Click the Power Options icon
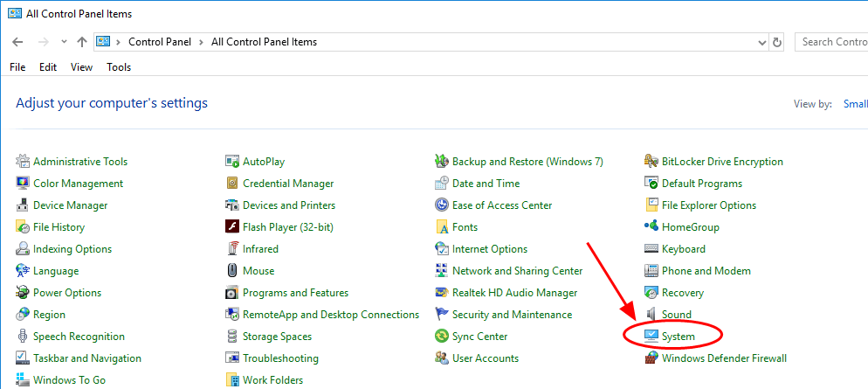 [x=23, y=293]
